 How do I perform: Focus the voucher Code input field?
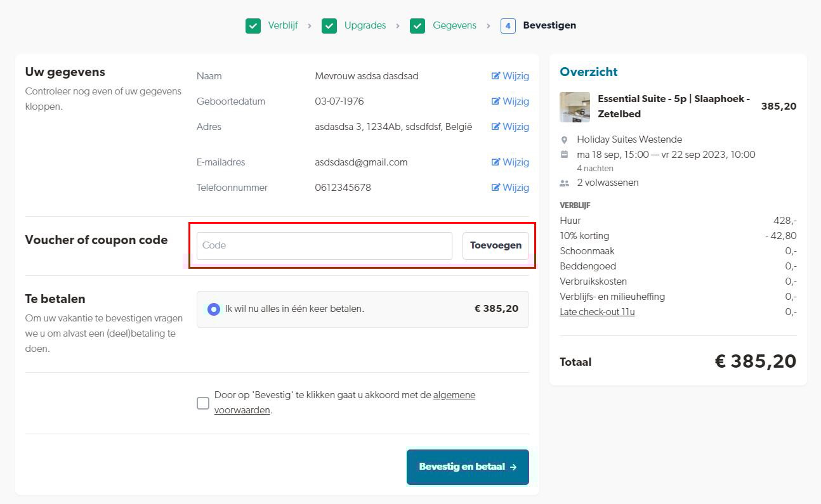pos(324,246)
